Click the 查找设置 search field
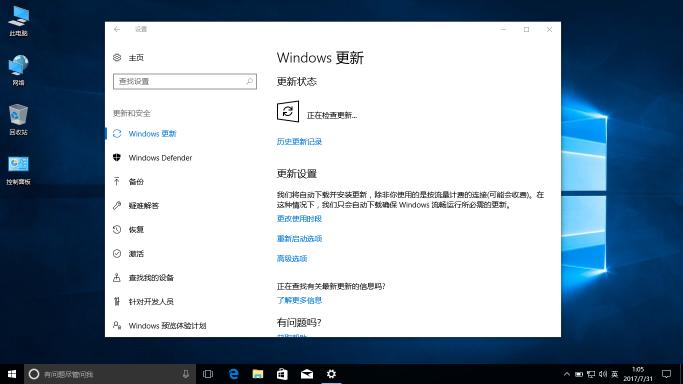Image resolution: width=683 pixels, height=384 pixels. (185, 81)
